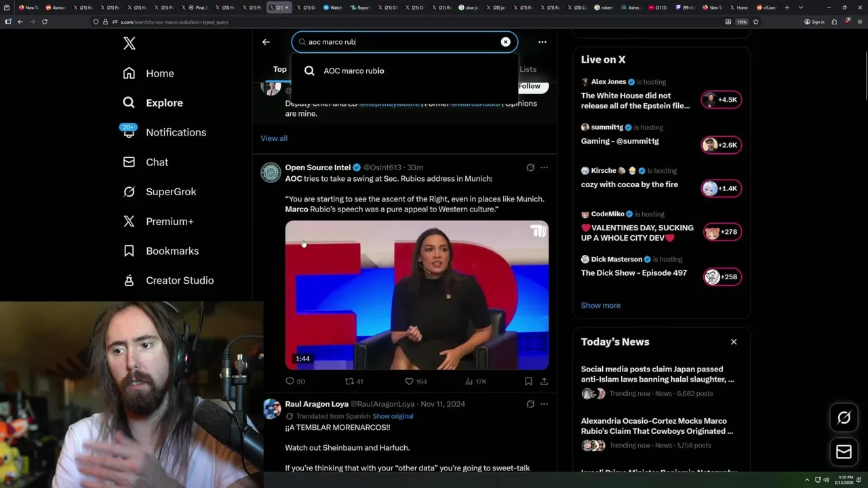Go to Home in sidebar
Viewport: 868px width, 488px height.
[x=149, y=73]
